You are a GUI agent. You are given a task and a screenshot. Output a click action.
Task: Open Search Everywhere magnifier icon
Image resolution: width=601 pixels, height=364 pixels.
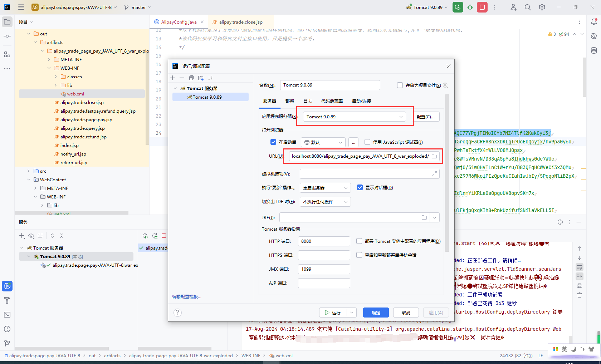528,7
